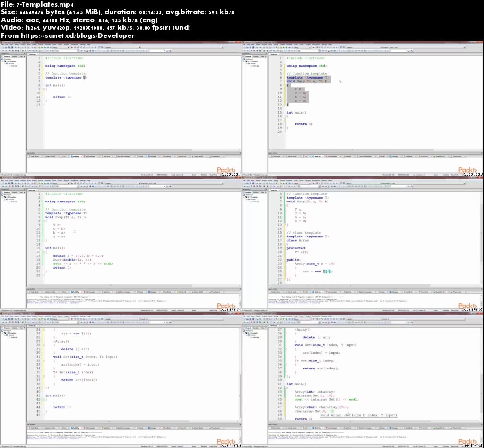Viewport: 484px width, 448px height.
Task: Click 'double a = 10.2, b = 5.7;' line
Action: coord(78,256)
